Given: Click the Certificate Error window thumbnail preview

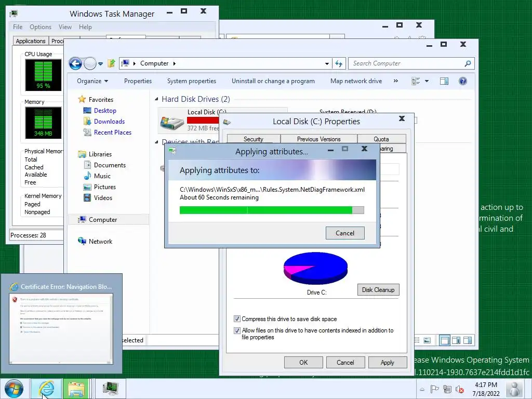Looking at the screenshot, I should pyautogui.click(x=61, y=329).
